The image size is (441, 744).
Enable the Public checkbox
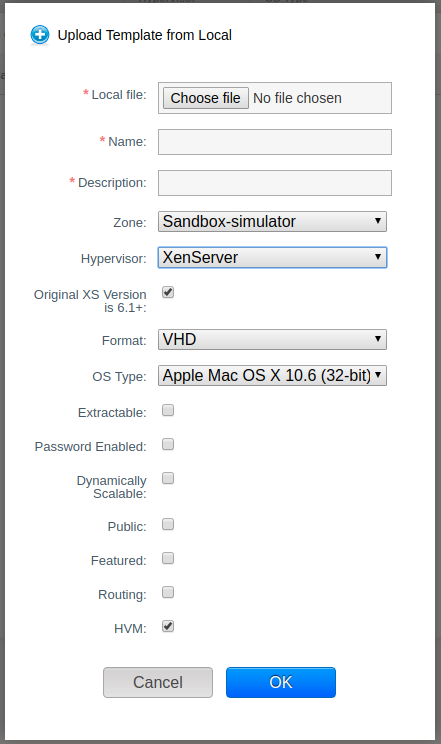[x=168, y=524]
